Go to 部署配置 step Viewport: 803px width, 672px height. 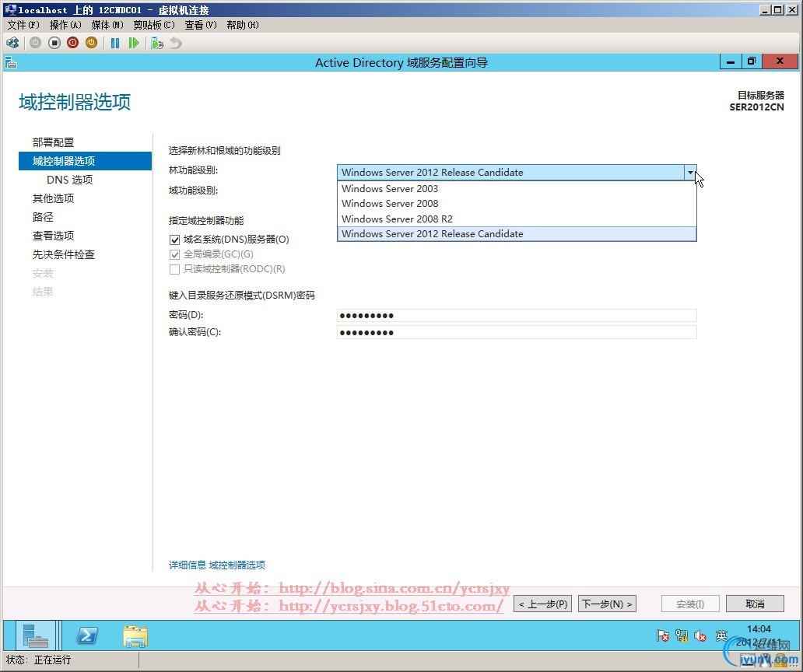(53, 142)
